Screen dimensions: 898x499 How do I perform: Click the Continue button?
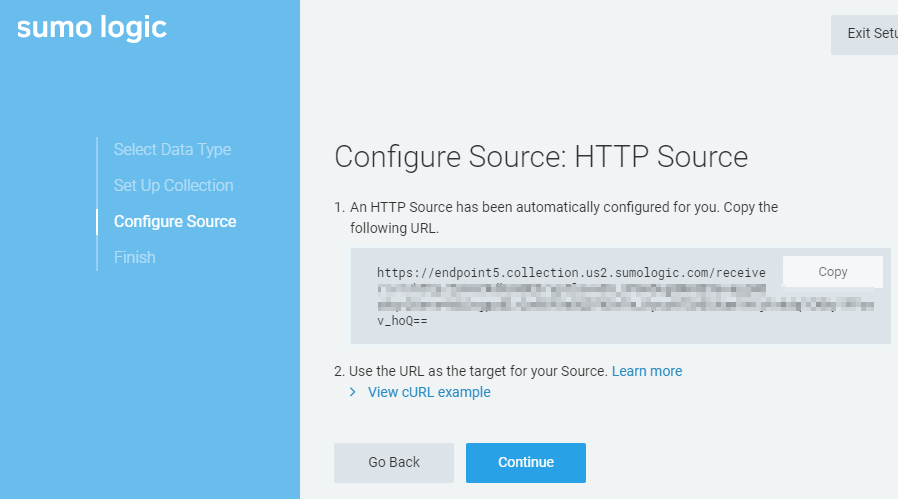(526, 462)
